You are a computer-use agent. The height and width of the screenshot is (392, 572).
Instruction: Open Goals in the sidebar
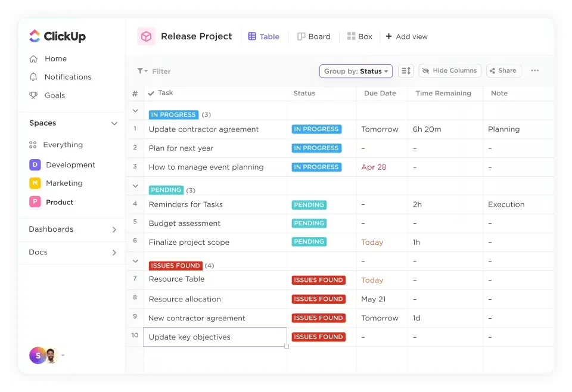click(55, 95)
